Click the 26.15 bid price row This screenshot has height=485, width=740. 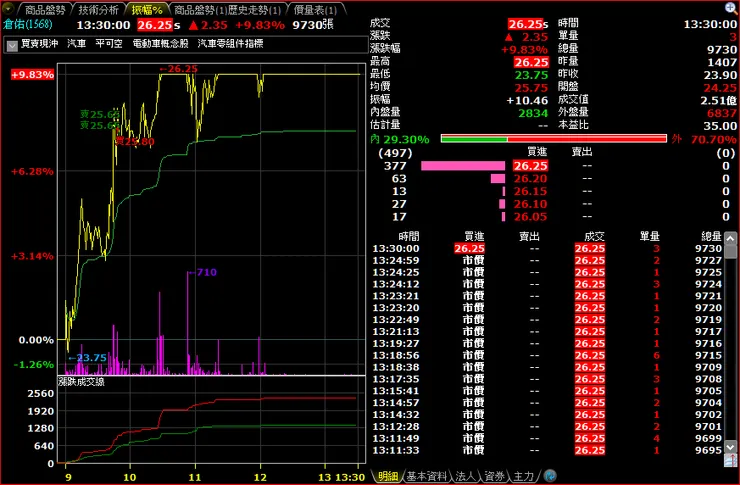click(530, 191)
